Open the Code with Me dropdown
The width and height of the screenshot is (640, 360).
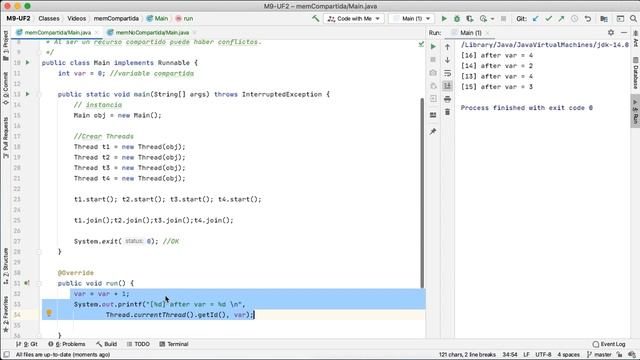tap(354, 18)
